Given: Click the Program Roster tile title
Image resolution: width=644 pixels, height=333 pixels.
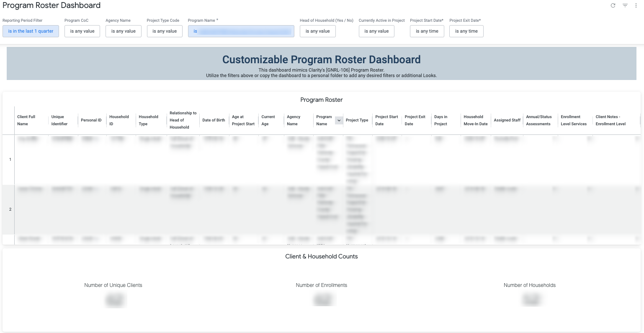Looking at the screenshot, I should (321, 100).
